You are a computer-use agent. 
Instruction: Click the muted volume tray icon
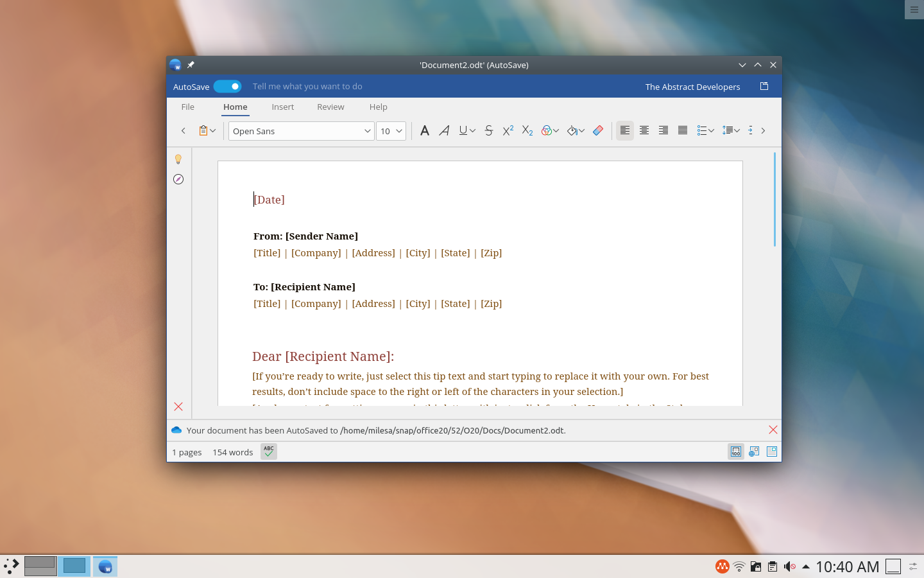[x=790, y=566]
